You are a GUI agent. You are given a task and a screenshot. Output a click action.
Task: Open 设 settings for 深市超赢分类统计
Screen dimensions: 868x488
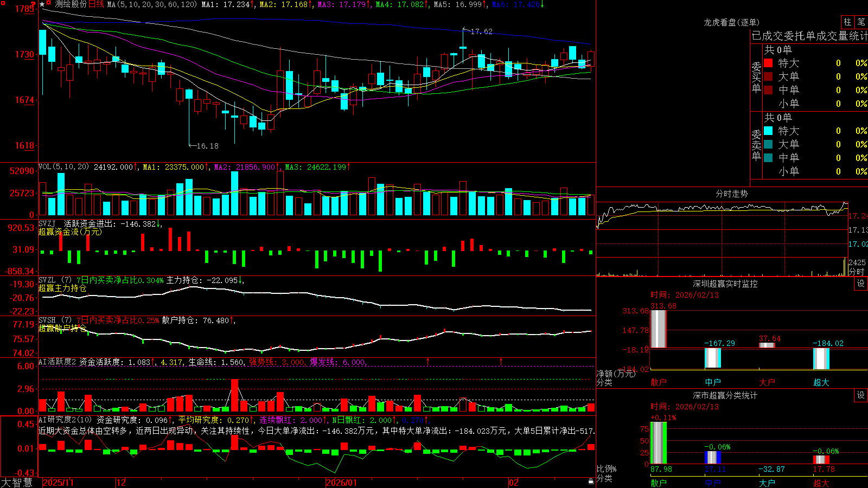click(x=861, y=395)
